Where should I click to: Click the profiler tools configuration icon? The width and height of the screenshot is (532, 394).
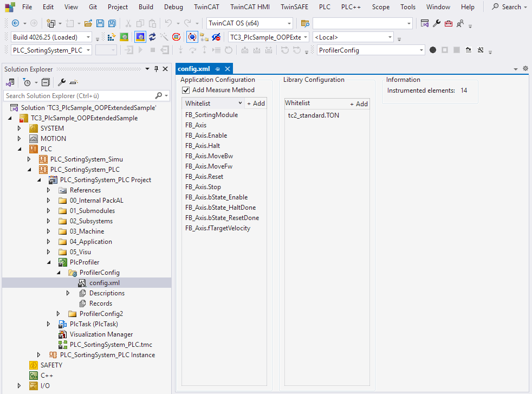click(481, 50)
